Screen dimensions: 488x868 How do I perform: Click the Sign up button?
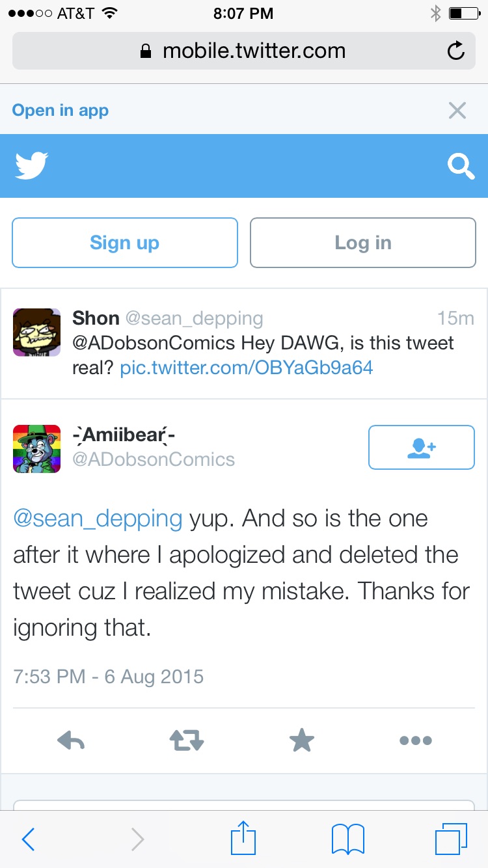[124, 243]
